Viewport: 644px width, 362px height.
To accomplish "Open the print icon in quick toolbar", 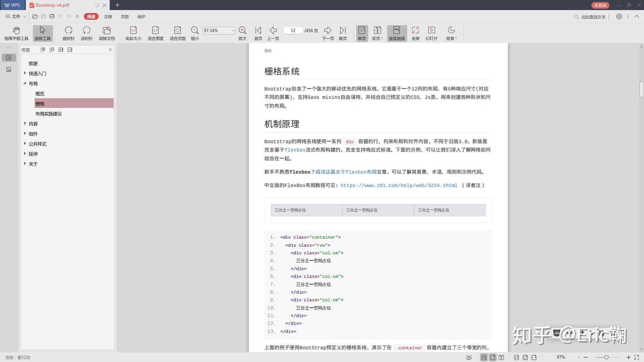I will coord(52,16).
